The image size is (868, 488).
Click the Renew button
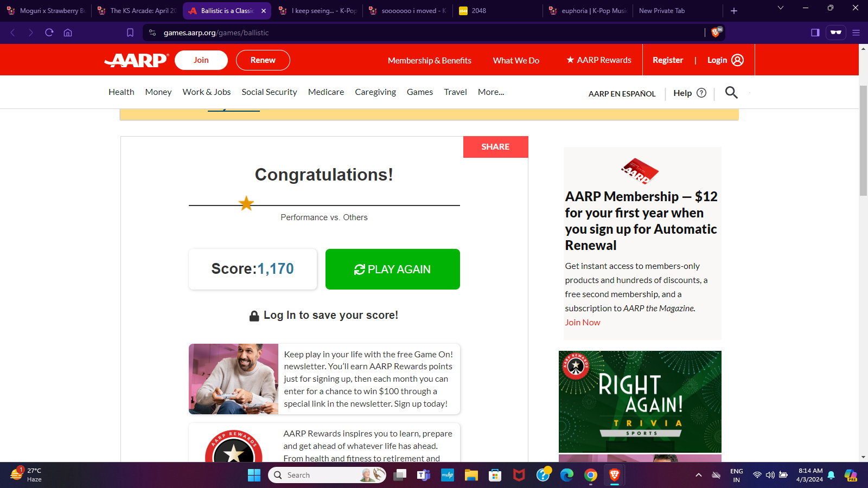263,60
